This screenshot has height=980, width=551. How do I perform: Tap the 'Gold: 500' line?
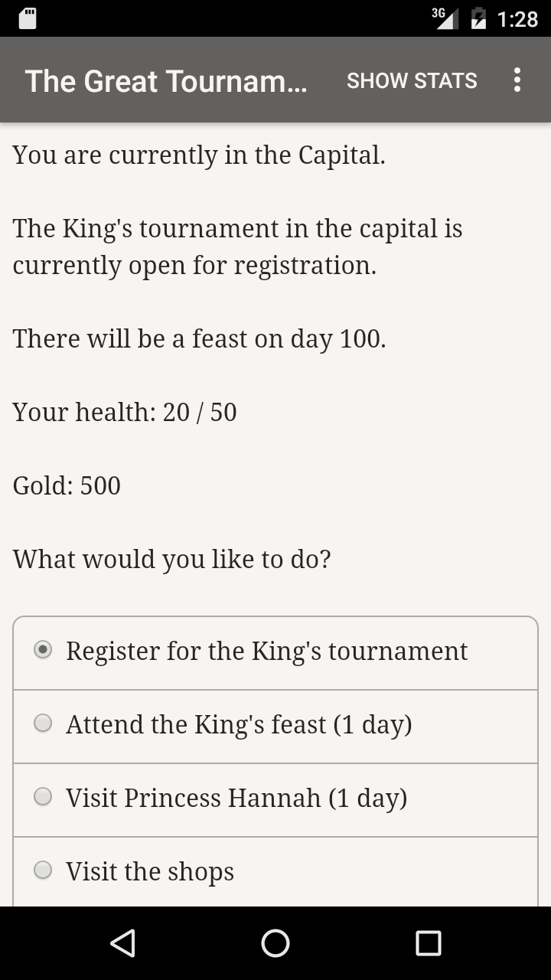click(67, 485)
